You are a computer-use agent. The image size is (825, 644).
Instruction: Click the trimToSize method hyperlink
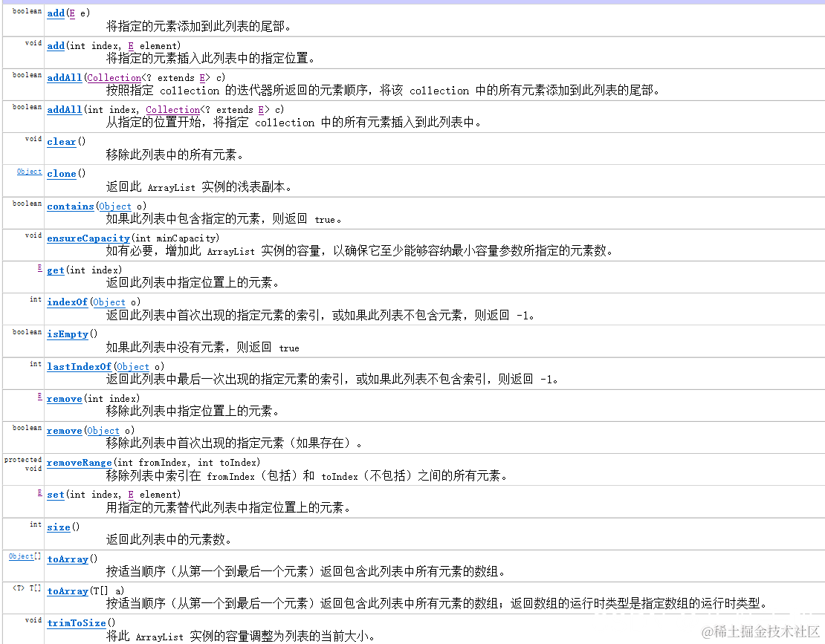[76, 622]
